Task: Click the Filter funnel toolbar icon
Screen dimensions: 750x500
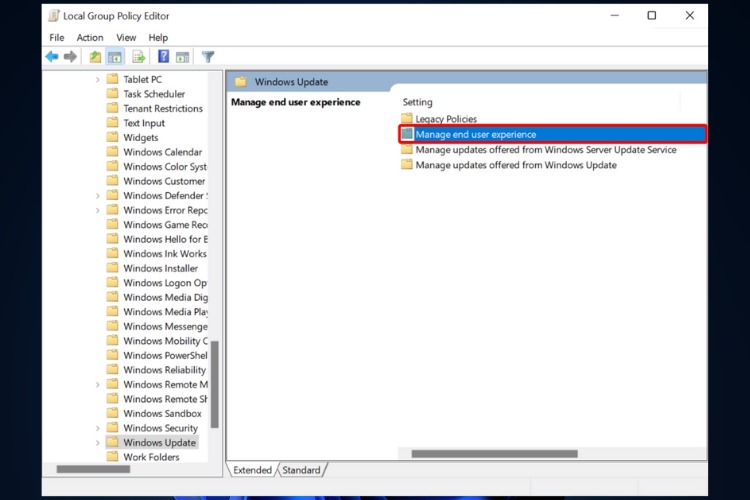Action: point(208,57)
